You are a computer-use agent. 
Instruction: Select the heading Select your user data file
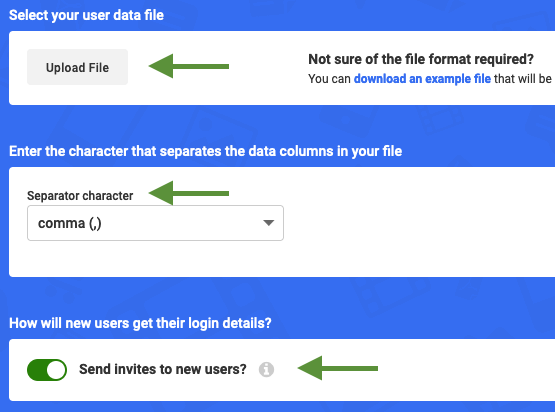[x=86, y=15]
